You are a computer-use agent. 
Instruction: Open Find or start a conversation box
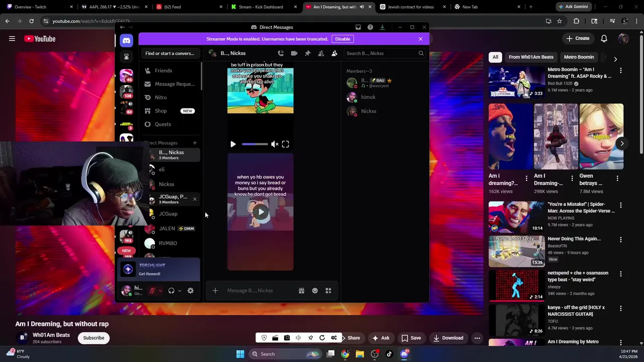tap(170, 53)
